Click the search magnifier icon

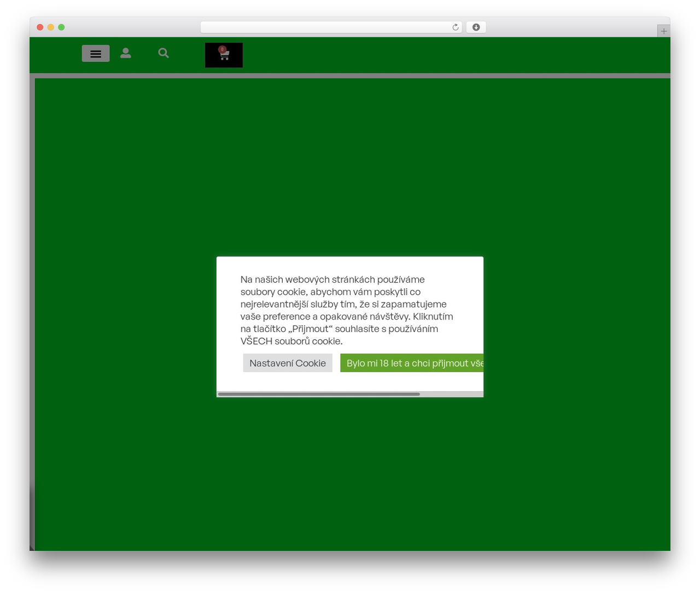pyautogui.click(x=164, y=53)
